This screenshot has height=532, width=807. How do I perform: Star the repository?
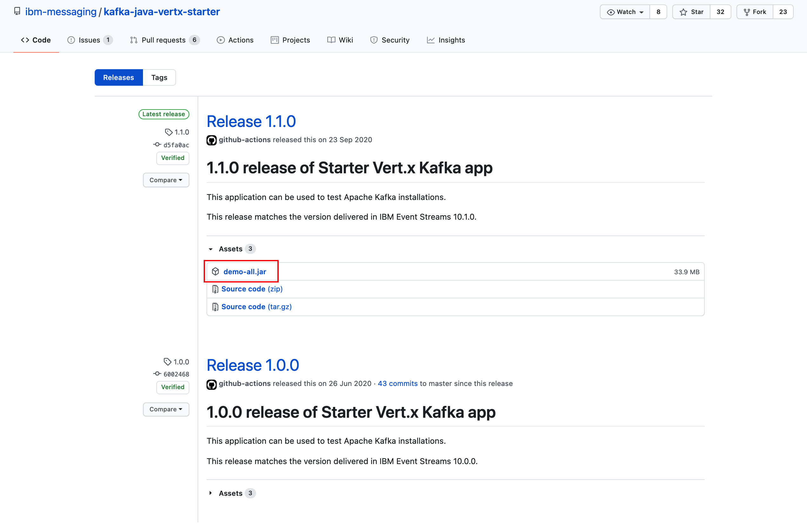[x=691, y=12]
